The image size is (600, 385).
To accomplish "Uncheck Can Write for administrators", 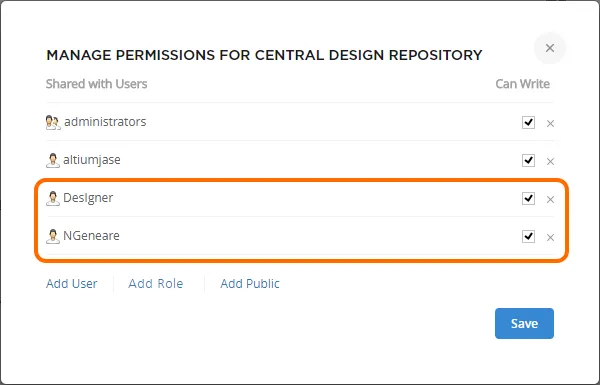I will pos(528,122).
